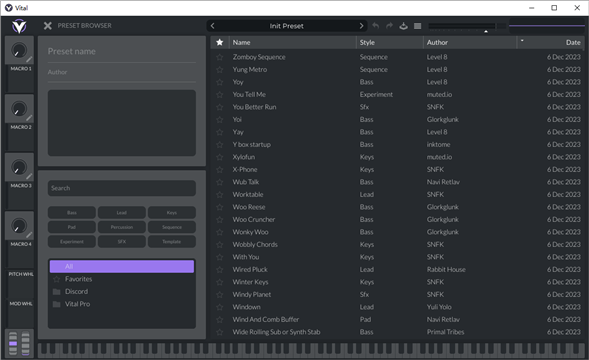Select the Wonky Woo preset
The height and width of the screenshot is (360, 589).
tap(397, 232)
